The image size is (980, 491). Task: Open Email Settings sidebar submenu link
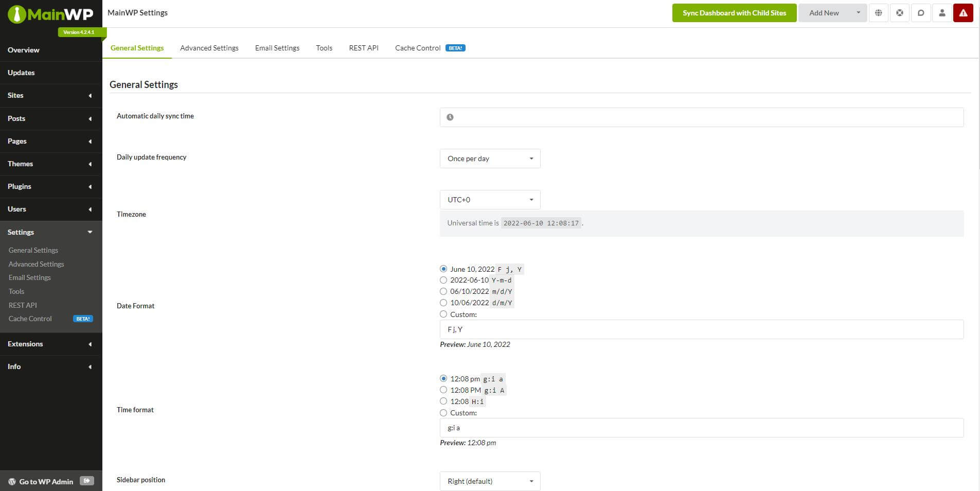click(30, 277)
